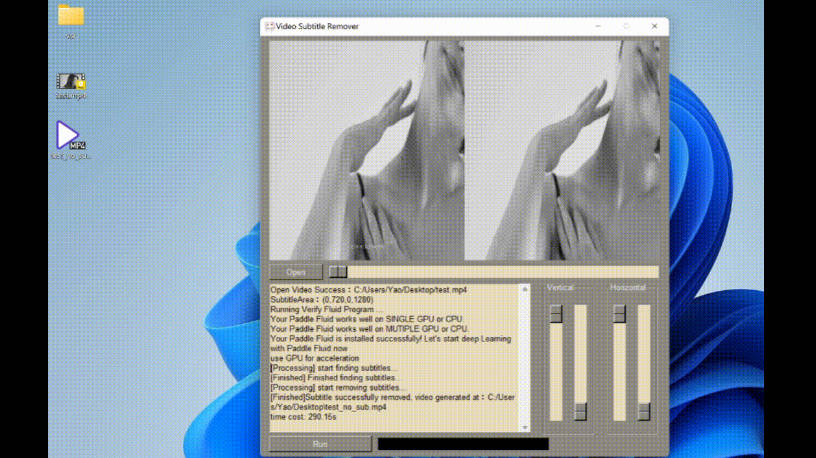Image resolution: width=816 pixels, height=458 pixels.
Task: Click the 'SubtitleArea: (0,720,0,1280)' log line
Action: click(x=322, y=300)
